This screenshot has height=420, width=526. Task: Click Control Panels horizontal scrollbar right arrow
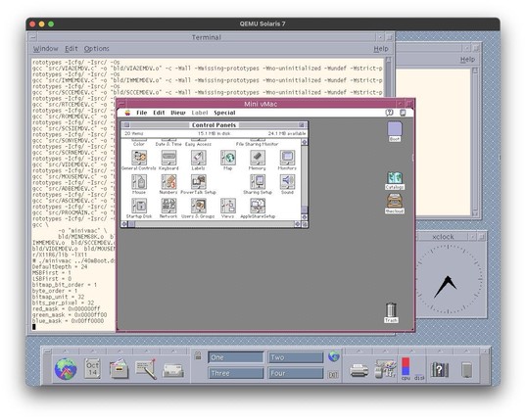tap(298, 224)
